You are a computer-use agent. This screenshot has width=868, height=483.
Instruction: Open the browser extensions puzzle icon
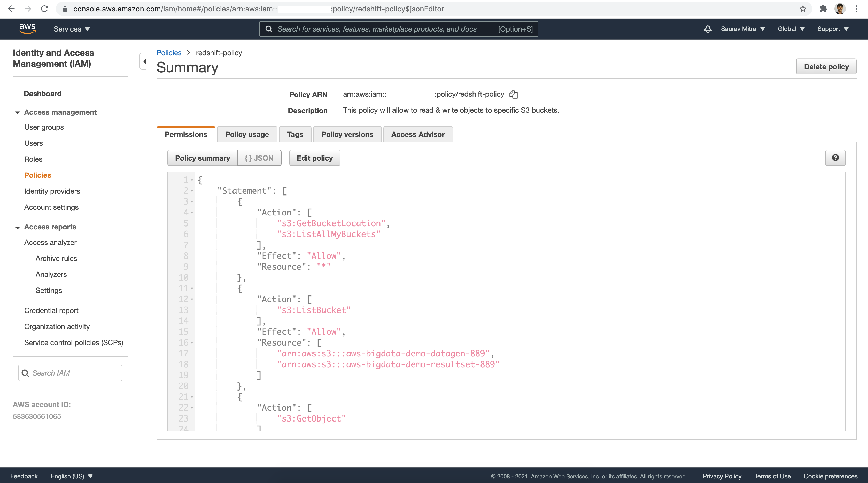pyautogui.click(x=823, y=9)
